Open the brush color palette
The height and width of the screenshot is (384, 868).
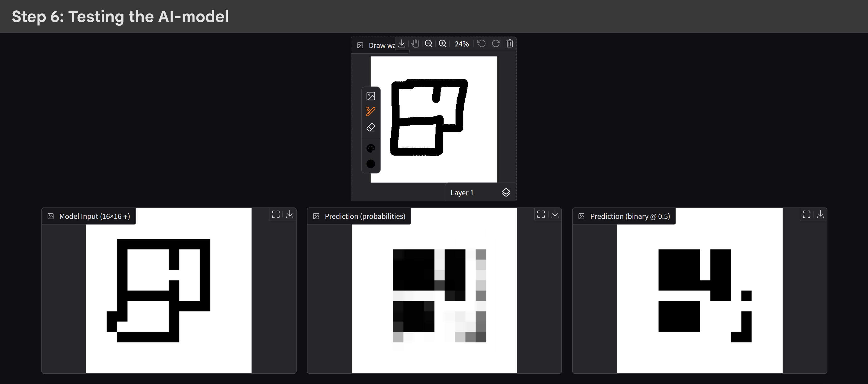[x=371, y=148]
